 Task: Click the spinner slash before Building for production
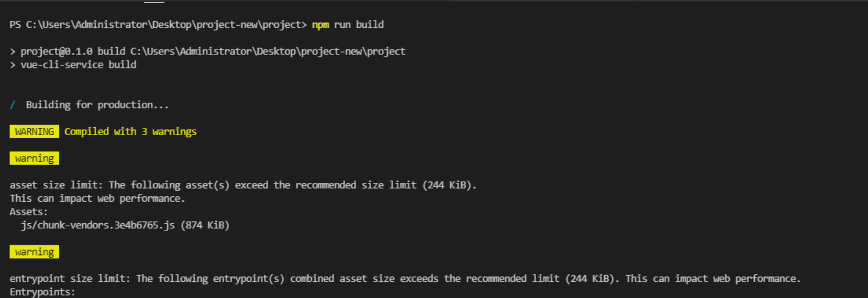point(13,105)
